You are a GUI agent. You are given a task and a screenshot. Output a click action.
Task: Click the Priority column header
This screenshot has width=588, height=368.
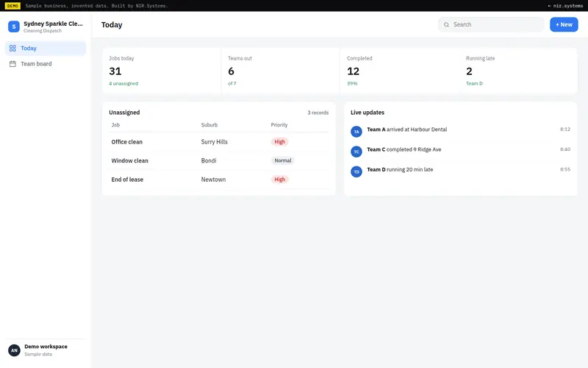point(279,125)
